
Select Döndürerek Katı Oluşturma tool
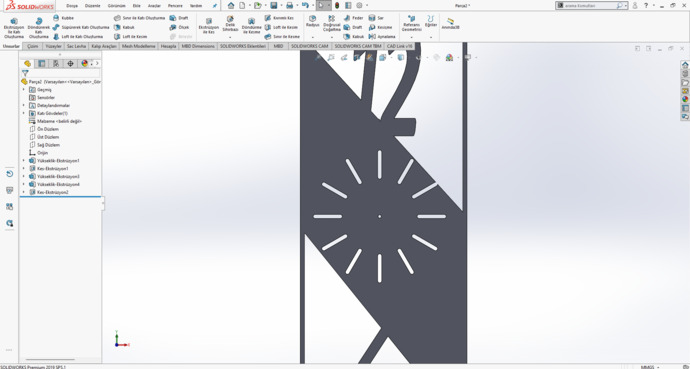[x=38, y=28]
